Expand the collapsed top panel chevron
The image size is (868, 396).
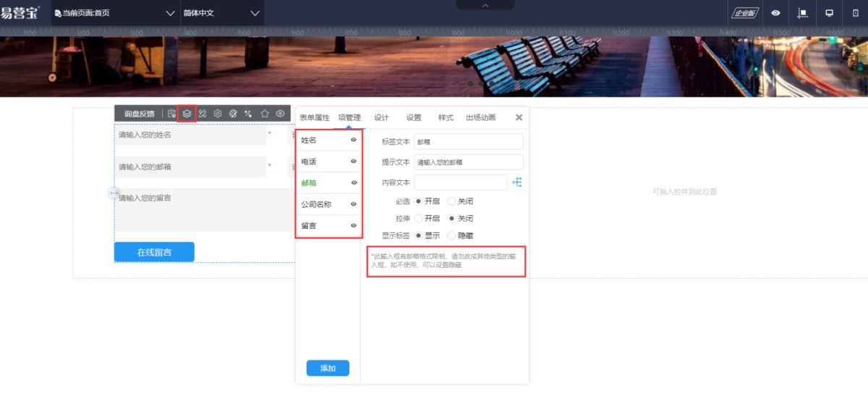(x=485, y=5)
